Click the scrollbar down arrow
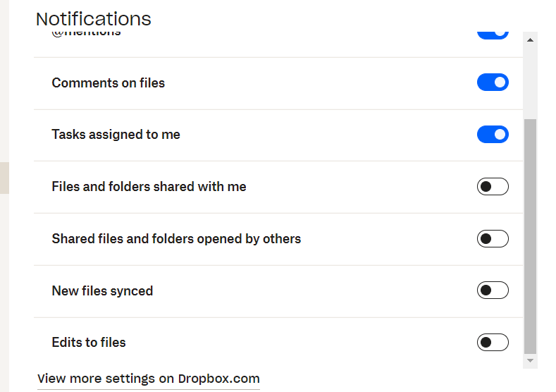 tap(530, 360)
